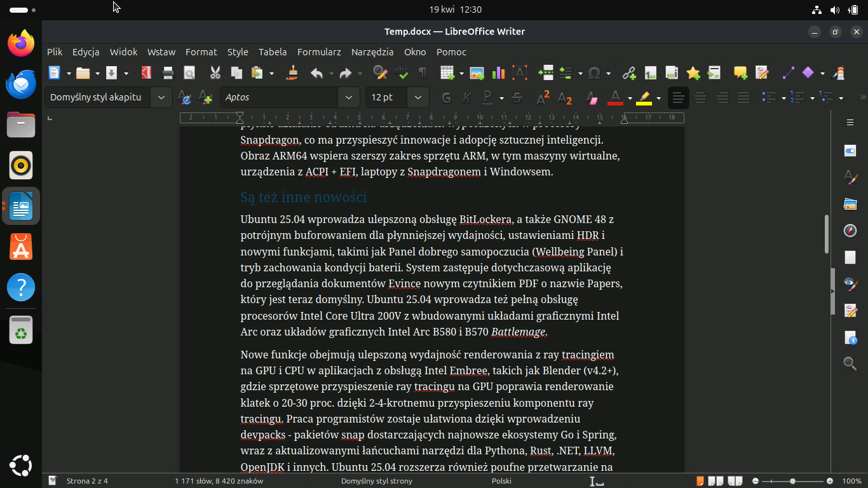The width and height of the screenshot is (868, 488).
Task: Click the Save document icon
Action: point(111,73)
